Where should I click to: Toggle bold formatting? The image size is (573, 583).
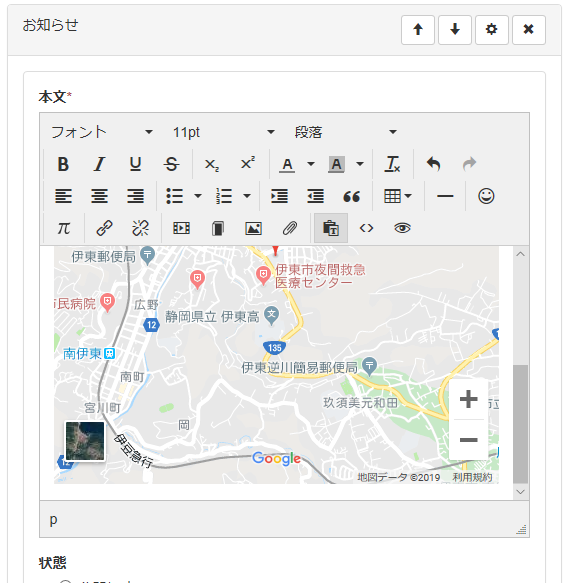tap(63, 164)
